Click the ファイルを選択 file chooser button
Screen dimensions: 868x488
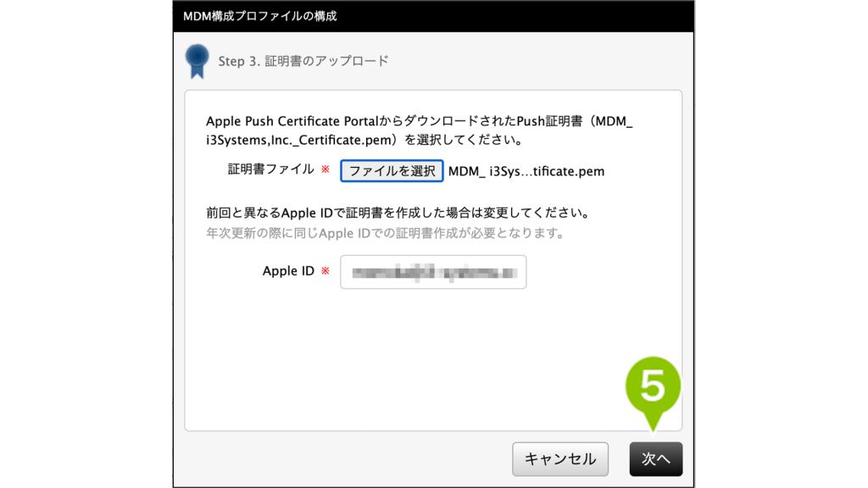[392, 171]
